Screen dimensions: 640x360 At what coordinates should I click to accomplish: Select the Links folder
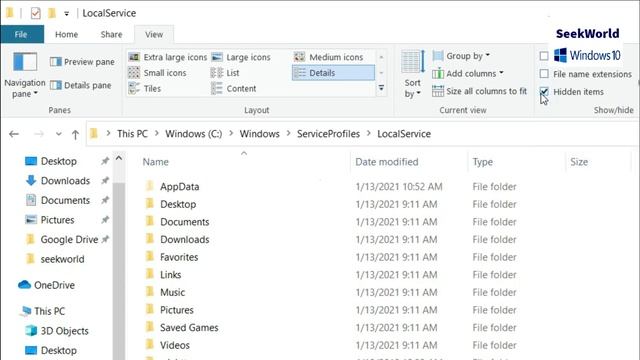tap(170, 274)
